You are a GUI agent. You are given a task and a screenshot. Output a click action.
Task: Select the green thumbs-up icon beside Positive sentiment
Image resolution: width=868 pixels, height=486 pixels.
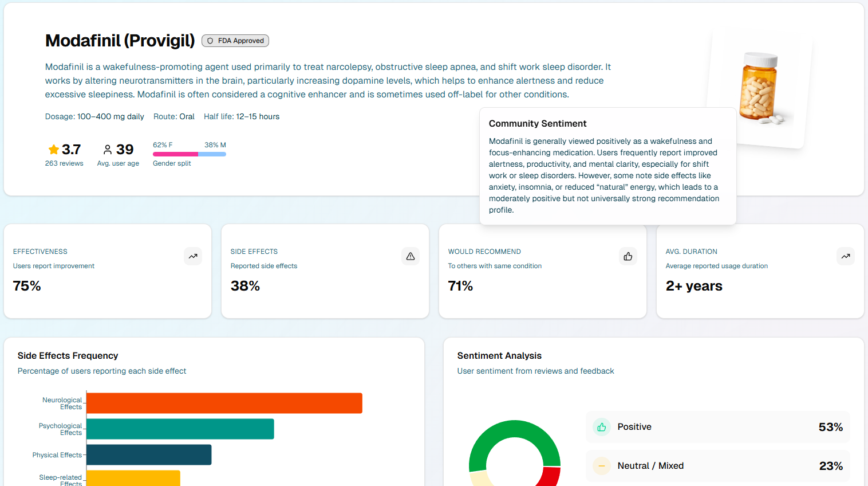(x=602, y=427)
